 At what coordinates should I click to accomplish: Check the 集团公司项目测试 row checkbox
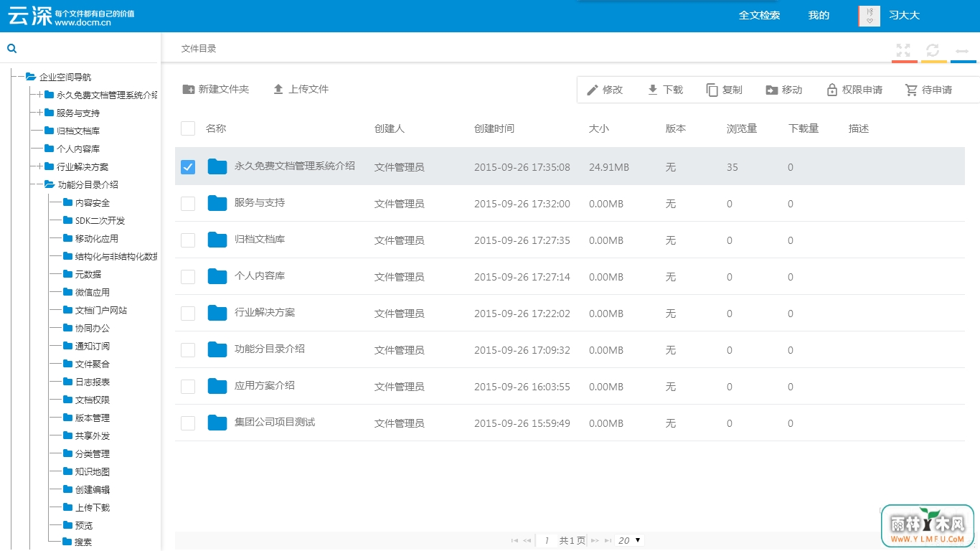[188, 423]
